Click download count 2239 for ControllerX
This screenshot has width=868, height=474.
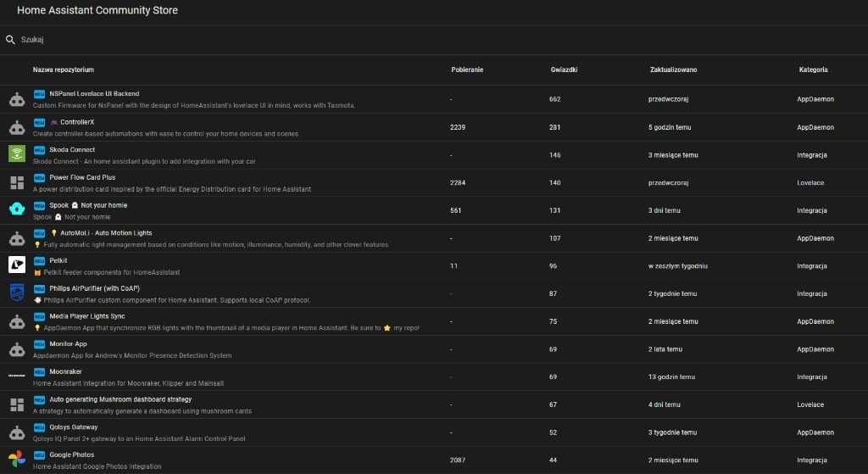tap(458, 127)
